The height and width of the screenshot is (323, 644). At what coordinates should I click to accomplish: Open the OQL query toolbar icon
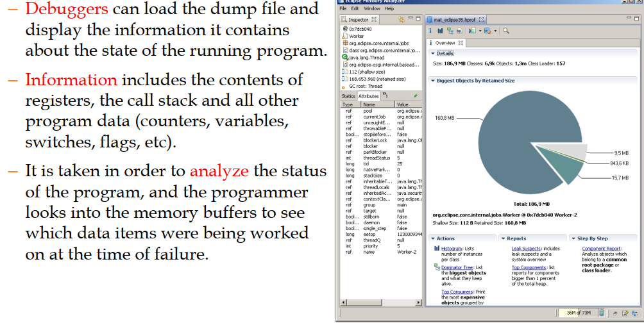pyautogui.click(x=459, y=31)
